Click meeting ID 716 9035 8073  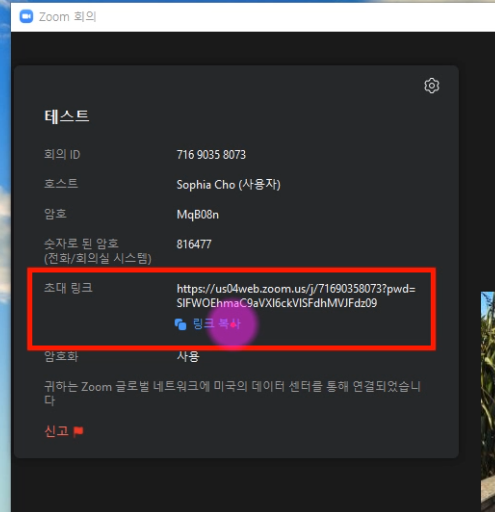(x=211, y=155)
